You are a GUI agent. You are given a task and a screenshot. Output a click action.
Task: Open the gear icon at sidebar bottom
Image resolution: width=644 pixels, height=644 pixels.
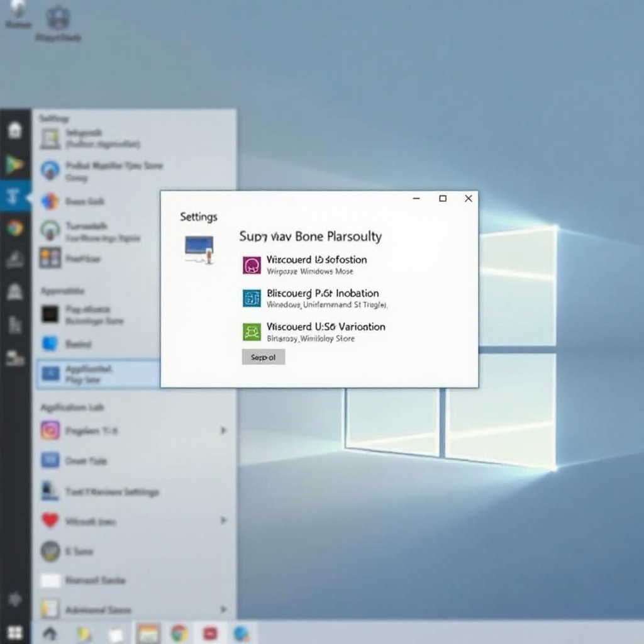pos(14,598)
